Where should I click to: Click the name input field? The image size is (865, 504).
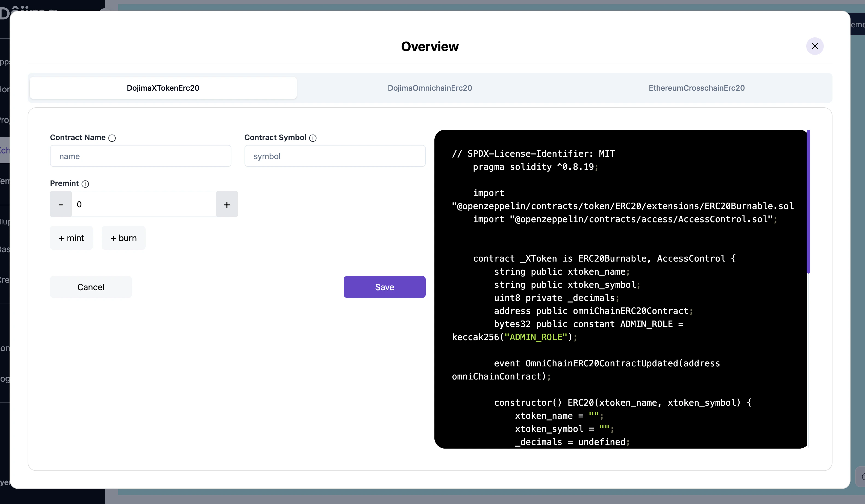[x=140, y=156]
